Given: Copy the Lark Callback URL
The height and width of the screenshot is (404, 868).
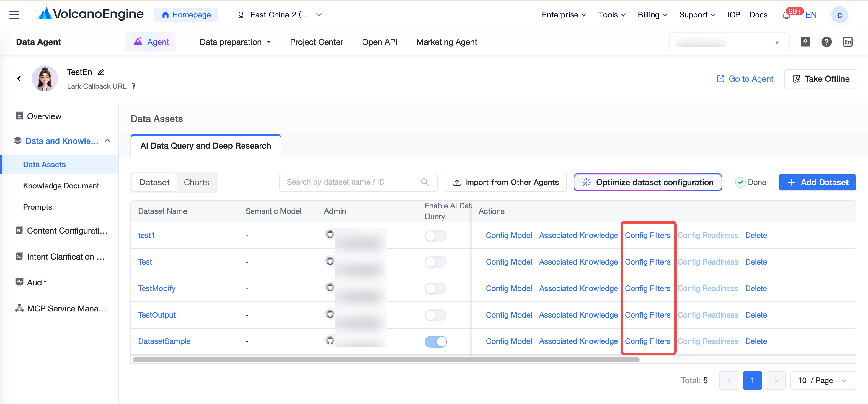Looking at the screenshot, I should point(133,86).
